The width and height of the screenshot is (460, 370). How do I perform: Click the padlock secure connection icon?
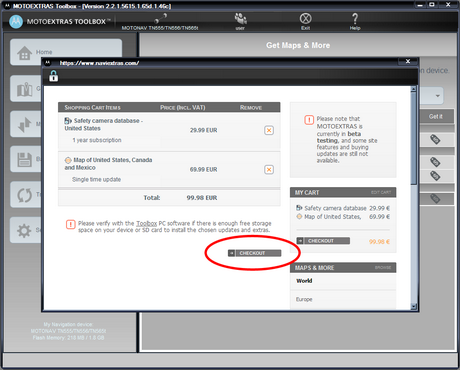pyautogui.click(x=53, y=76)
